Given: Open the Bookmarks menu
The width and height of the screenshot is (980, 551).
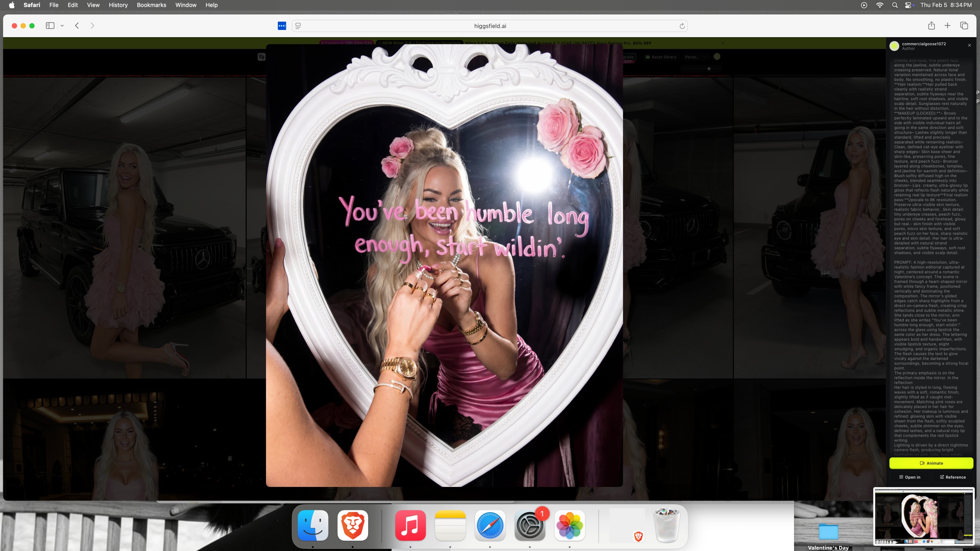Looking at the screenshot, I should point(151,5).
